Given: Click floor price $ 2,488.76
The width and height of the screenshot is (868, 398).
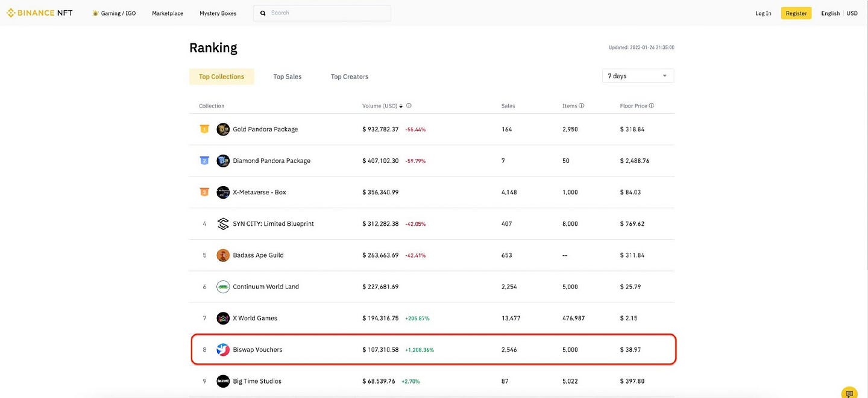Looking at the screenshot, I should pos(635,161).
